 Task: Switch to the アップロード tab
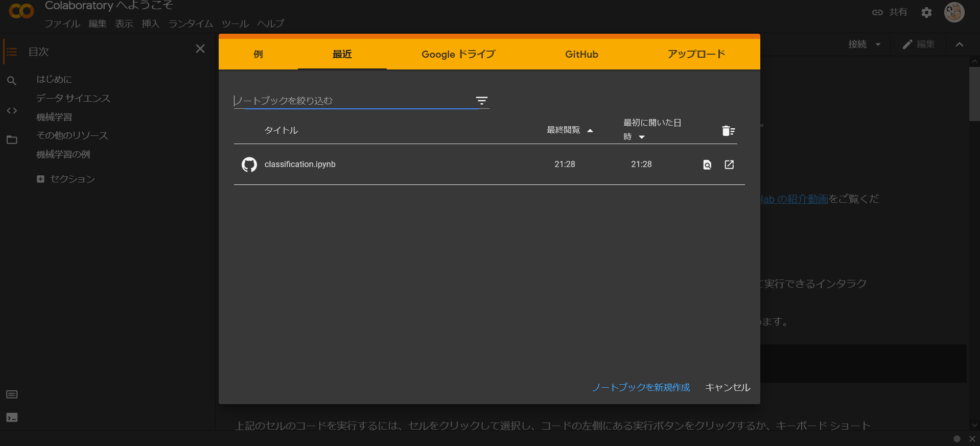[x=696, y=54]
